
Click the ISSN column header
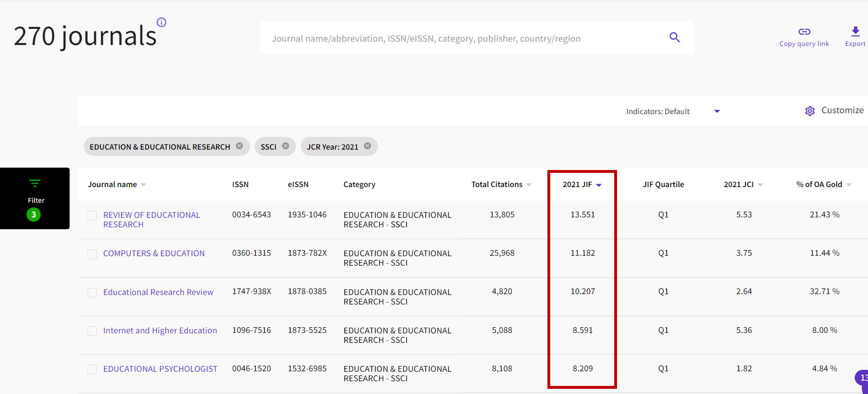tap(240, 184)
